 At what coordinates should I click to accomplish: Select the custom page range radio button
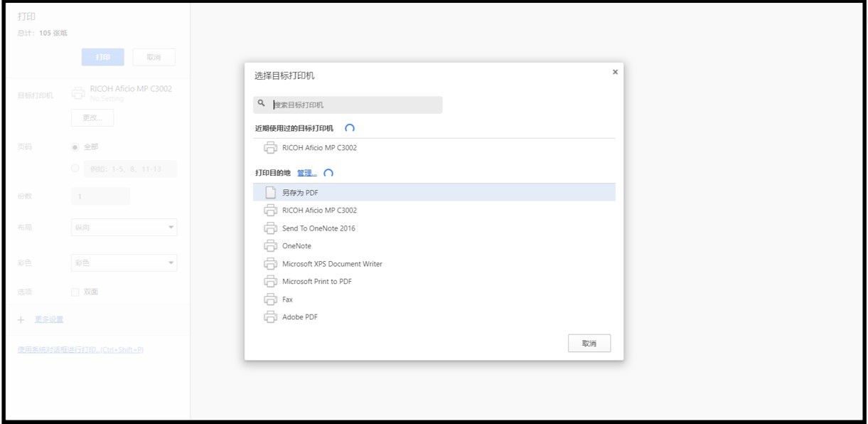point(75,169)
